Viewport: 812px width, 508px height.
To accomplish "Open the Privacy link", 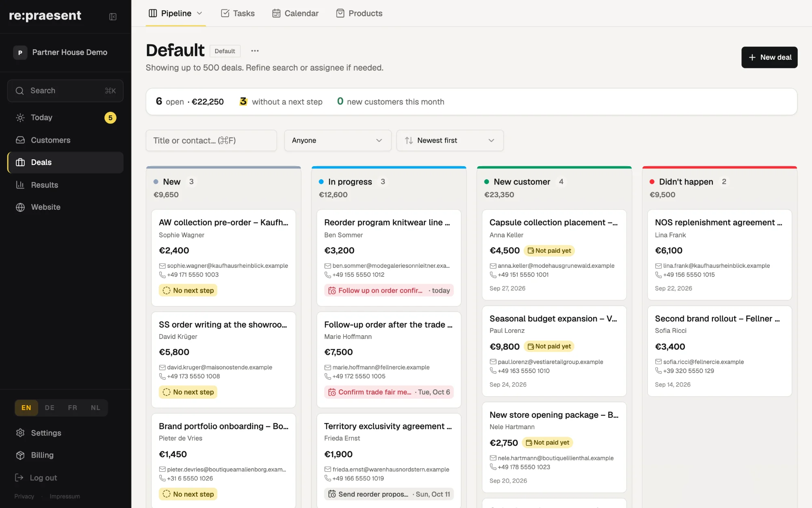I will click(x=24, y=496).
